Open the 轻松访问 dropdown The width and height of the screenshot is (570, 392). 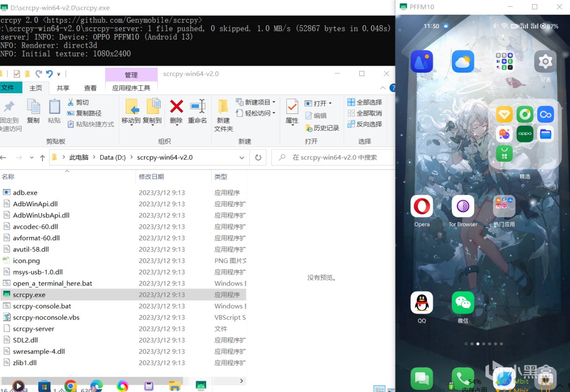click(x=256, y=113)
